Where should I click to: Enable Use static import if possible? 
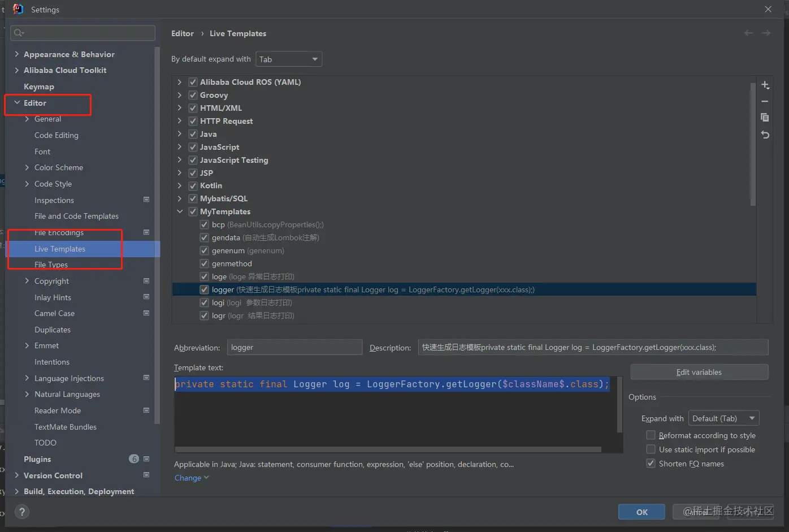[651, 449]
